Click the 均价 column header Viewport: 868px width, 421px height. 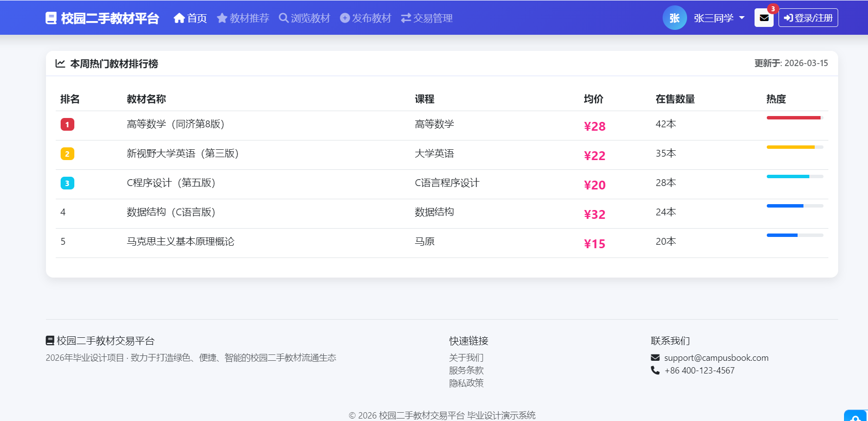(594, 99)
